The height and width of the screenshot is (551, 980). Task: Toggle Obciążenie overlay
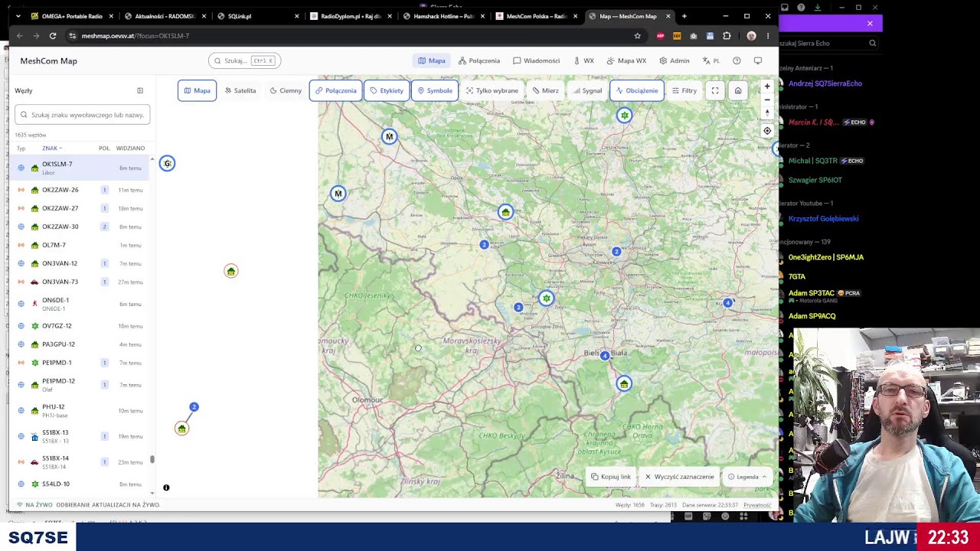[x=636, y=90]
